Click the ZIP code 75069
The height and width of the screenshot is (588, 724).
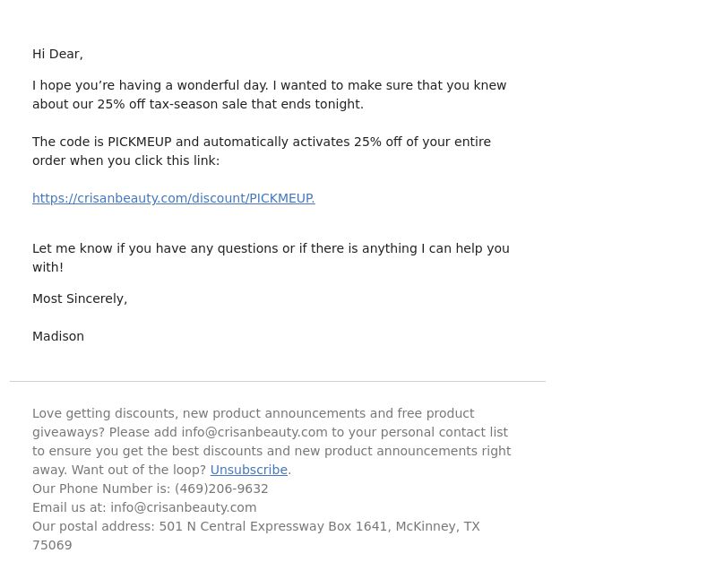pyautogui.click(x=52, y=546)
